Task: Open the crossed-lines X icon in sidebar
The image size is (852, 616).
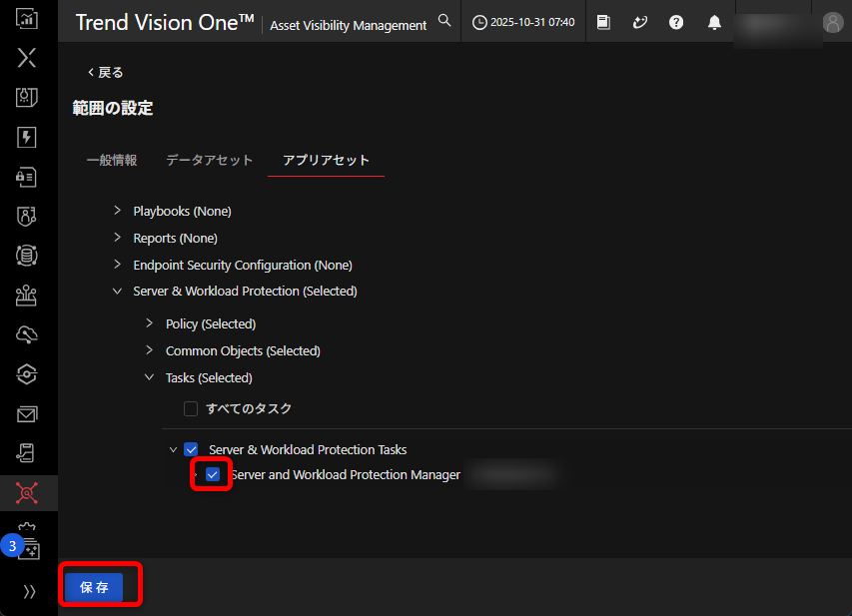Action: point(27,58)
